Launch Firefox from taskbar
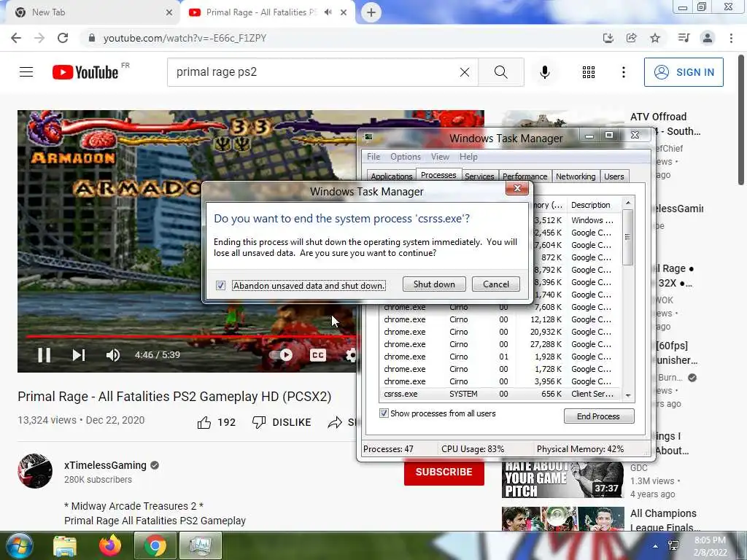The image size is (747, 560). click(x=110, y=545)
